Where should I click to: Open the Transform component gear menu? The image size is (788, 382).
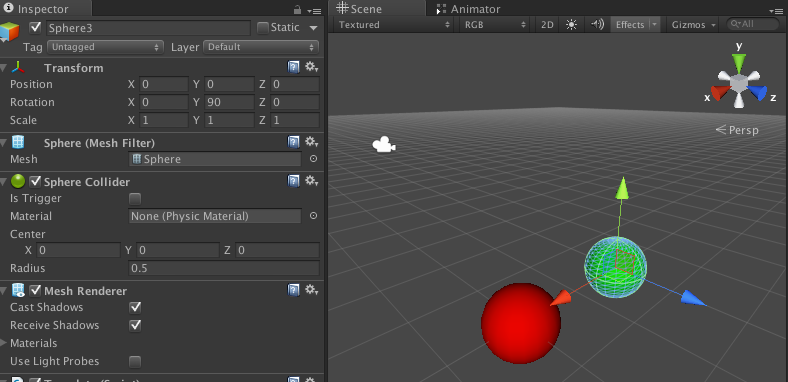point(312,67)
